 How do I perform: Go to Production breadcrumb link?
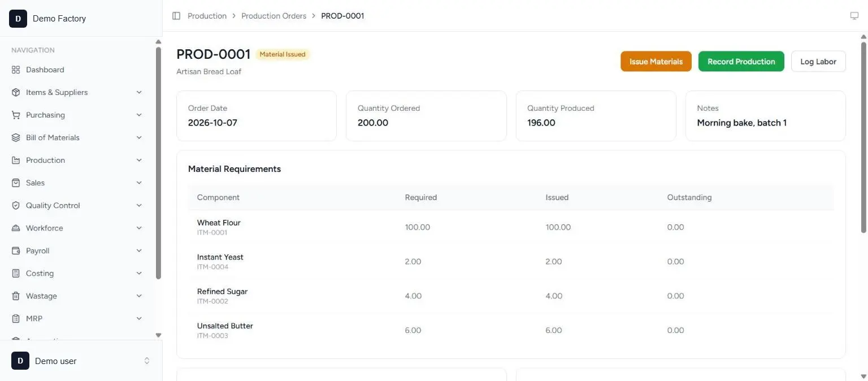[207, 16]
